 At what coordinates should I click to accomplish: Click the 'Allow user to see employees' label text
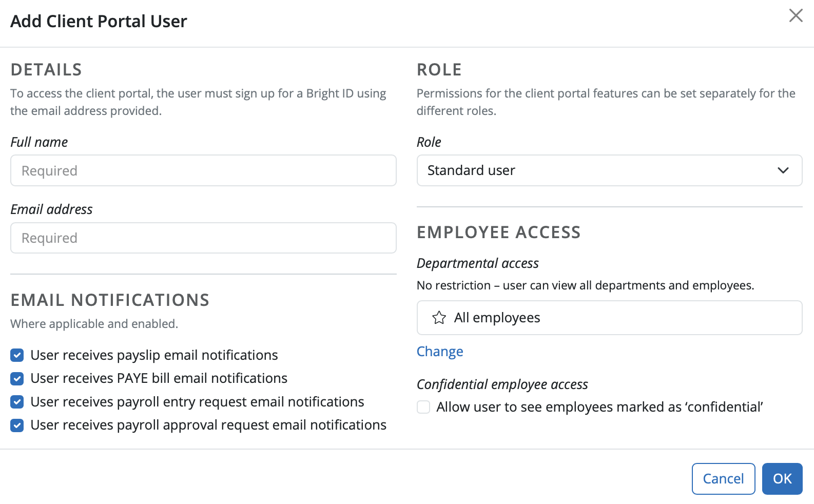coord(599,407)
